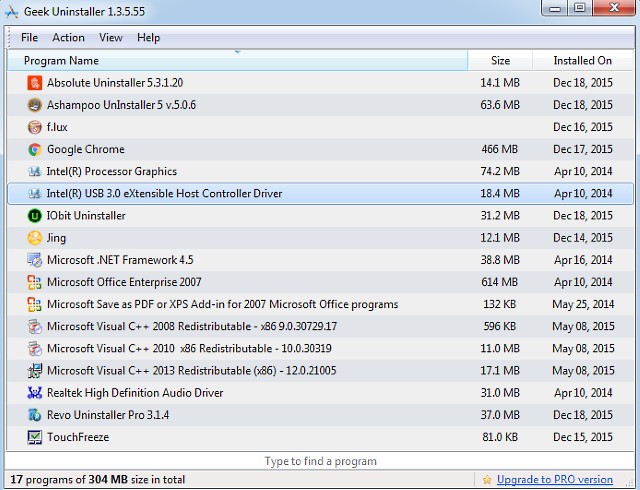Select Intel(R) Processor Graphics entry
The width and height of the screenshot is (640, 490).
click(x=112, y=172)
